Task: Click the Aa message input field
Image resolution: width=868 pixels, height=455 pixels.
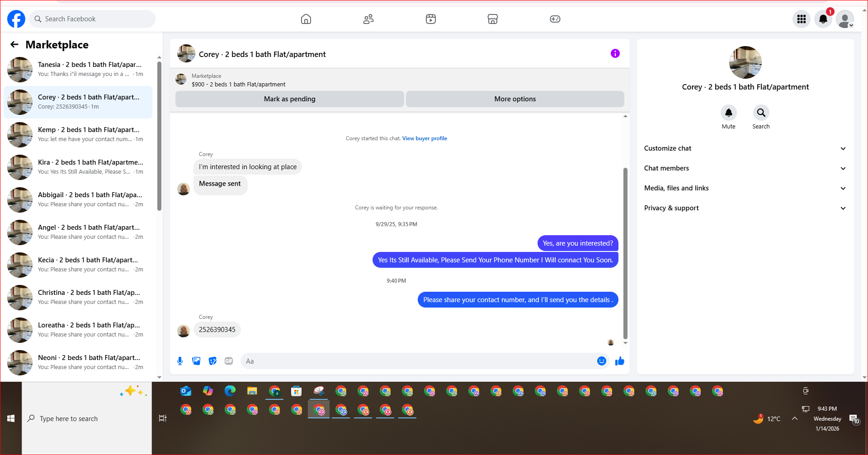Action: coord(425,361)
